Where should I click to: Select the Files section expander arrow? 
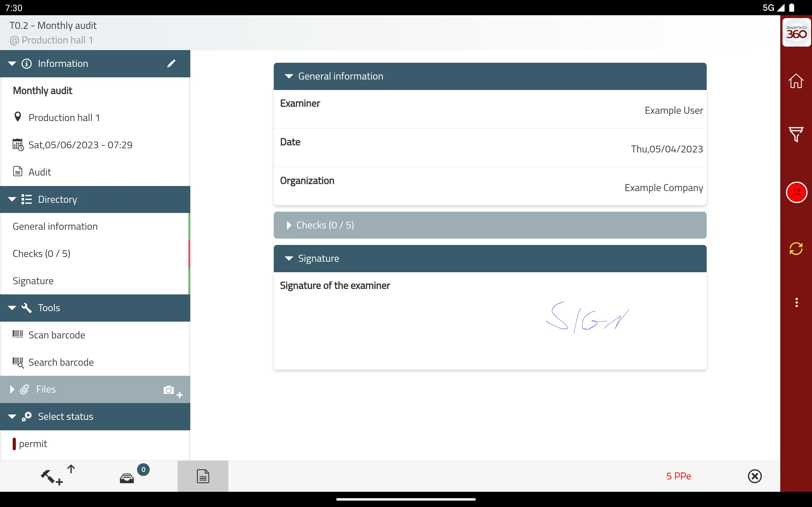click(11, 389)
